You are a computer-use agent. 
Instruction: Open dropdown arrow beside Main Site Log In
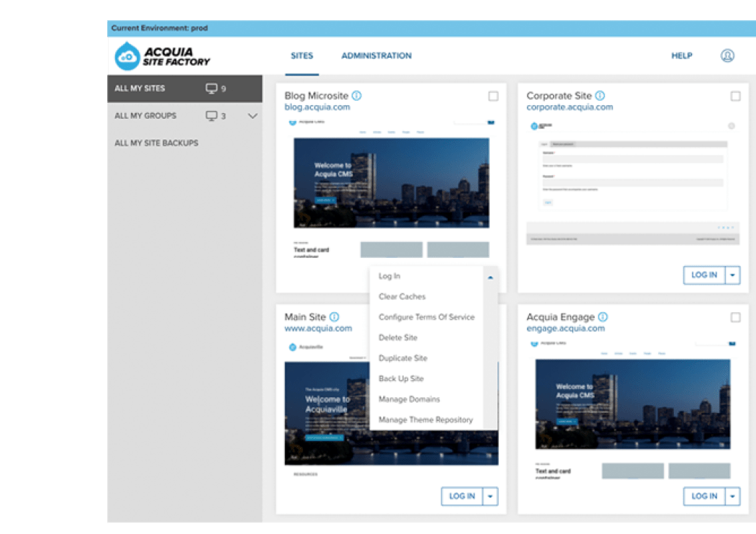[490, 496]
